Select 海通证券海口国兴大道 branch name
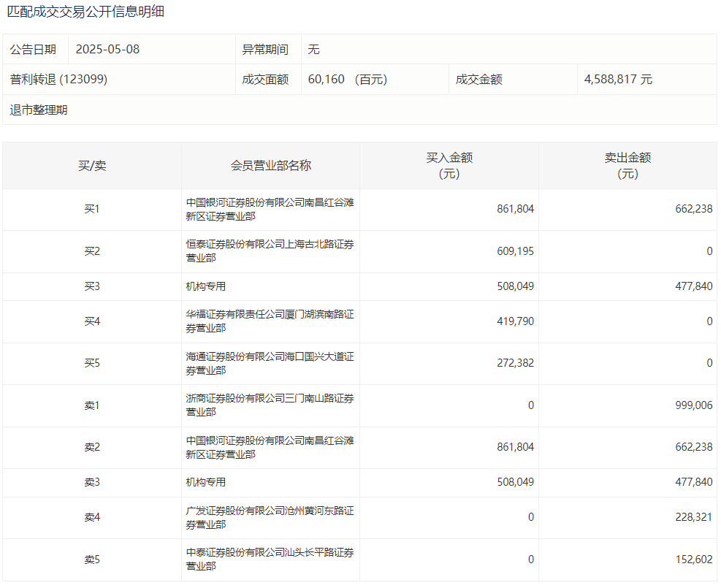Screen dimensions: 721x588 (x=270, y=364)
